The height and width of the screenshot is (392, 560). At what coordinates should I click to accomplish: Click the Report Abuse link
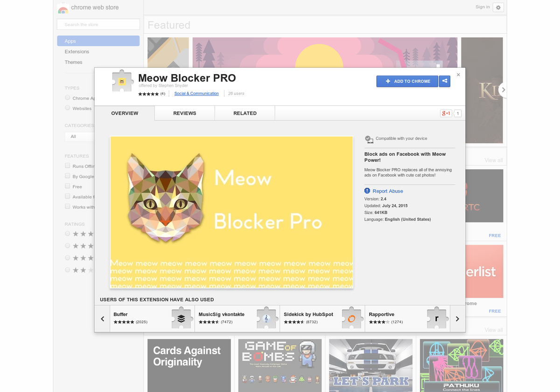click(x=388, y=191)
